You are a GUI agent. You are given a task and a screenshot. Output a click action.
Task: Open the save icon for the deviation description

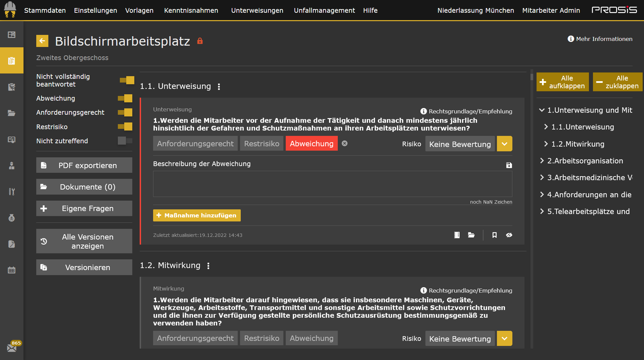[x=509, y=165]
